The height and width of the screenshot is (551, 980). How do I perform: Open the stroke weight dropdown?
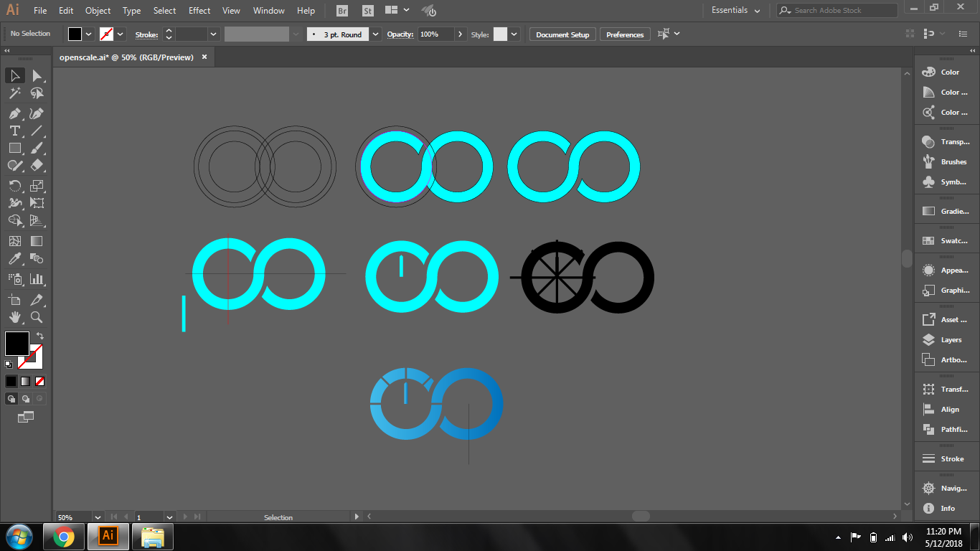pyautogui.click(x=213, y=34)
